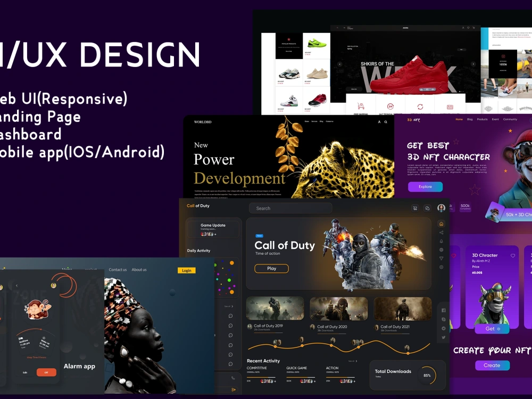Open the user avatar in Call of Duty dashboard
Image resolution: width=532 pixels, height=399 pixels.
(x=441, y=208)
